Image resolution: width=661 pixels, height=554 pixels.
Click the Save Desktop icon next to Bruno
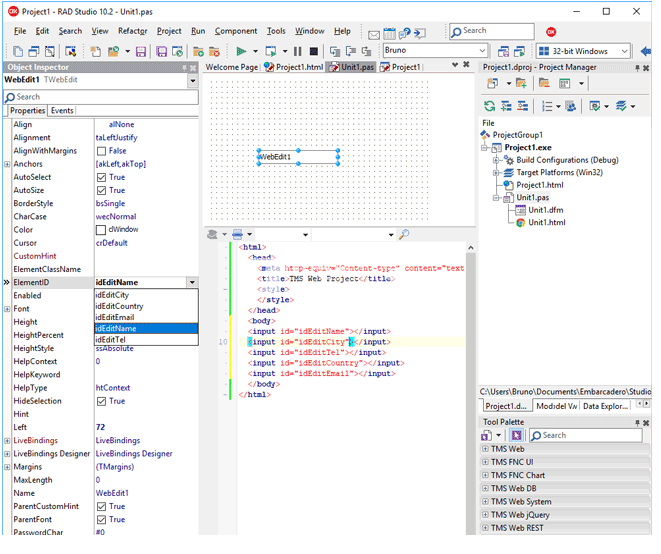pyautogui.click(x=503, y=51)
